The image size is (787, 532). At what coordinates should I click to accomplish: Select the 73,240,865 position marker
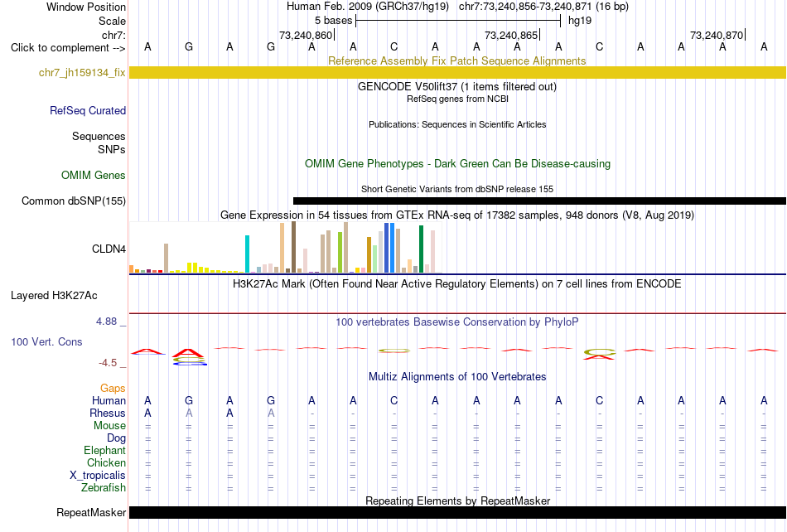[512, 35]
